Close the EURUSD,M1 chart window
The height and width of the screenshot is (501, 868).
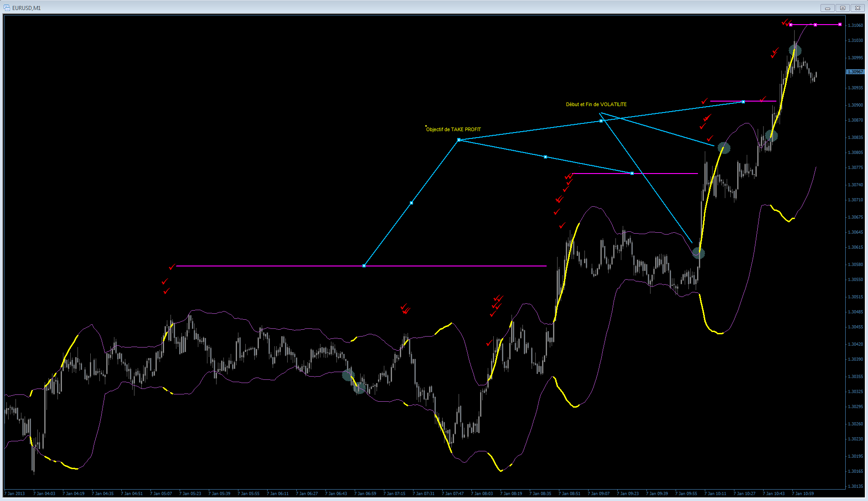(x=858, y=8)
